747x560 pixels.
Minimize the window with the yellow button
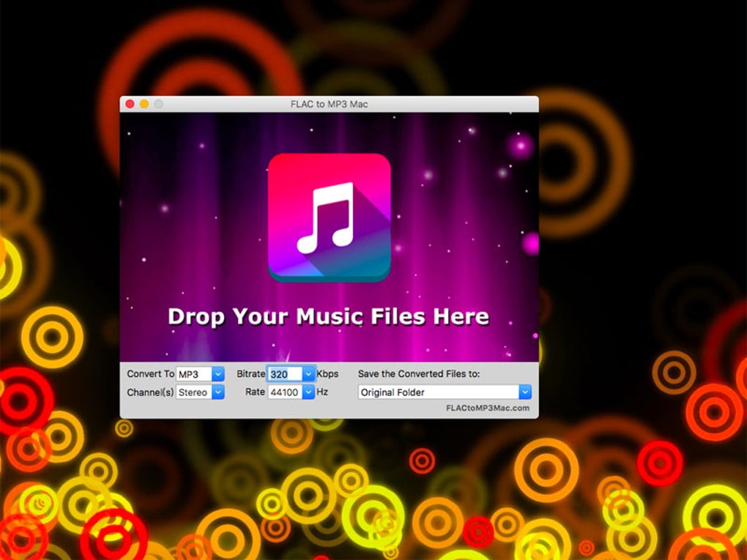pos(144,104)
